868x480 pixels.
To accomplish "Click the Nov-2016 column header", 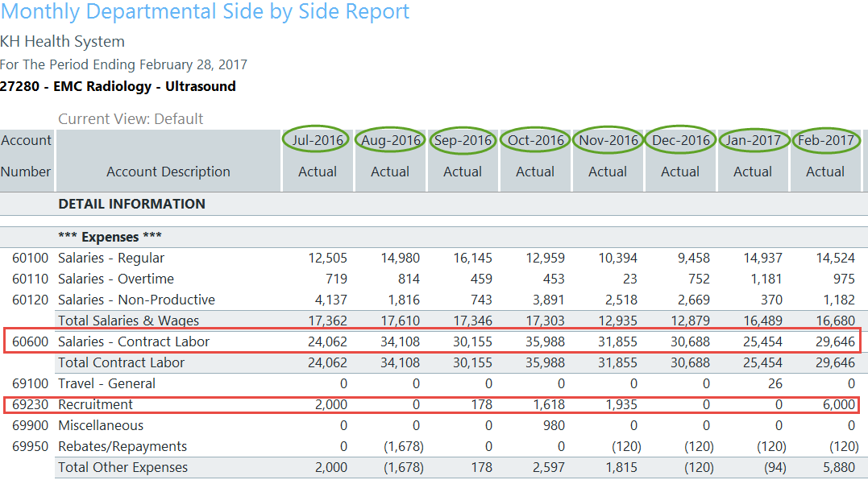I will 608,140.
